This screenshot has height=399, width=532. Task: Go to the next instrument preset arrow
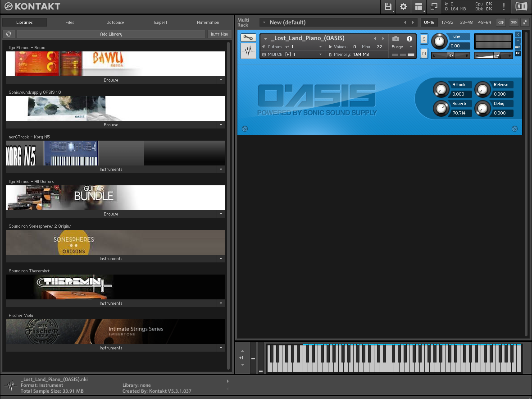click(x=383, y=39)
